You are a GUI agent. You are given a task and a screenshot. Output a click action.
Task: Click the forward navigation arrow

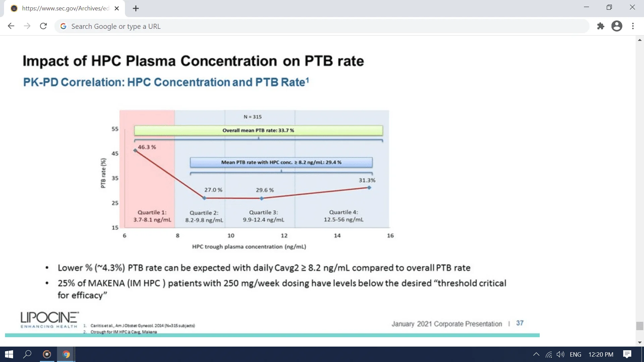click(27, 26)
